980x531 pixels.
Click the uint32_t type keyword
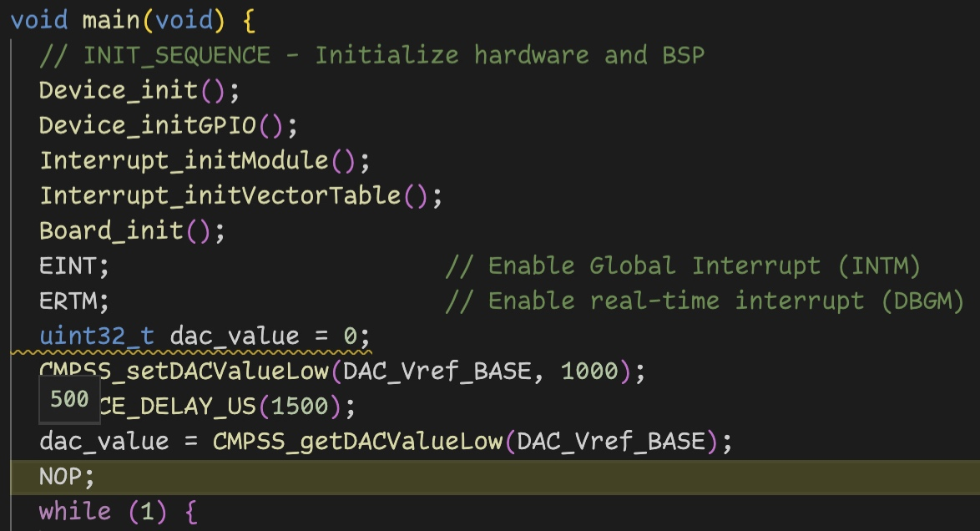tap(97, 336)
